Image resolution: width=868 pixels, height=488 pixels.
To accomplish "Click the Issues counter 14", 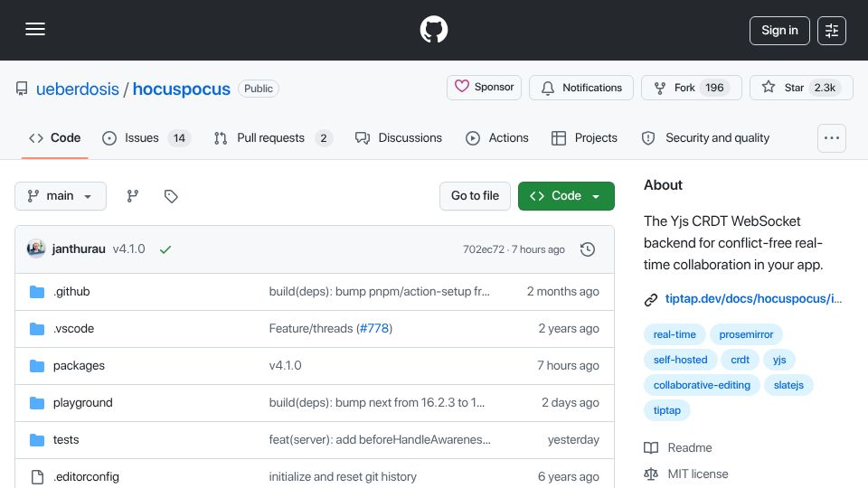I will [x=179, y=137].
